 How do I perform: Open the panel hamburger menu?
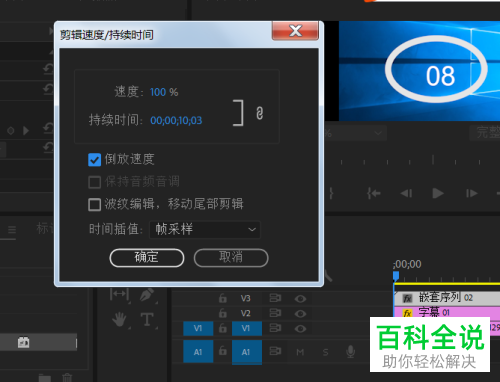coord(12,230)
